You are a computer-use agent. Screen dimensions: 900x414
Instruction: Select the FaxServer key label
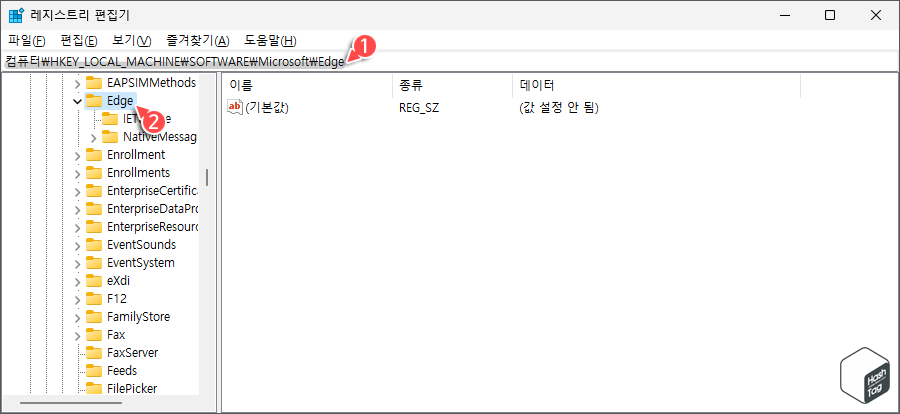[133, 353]
